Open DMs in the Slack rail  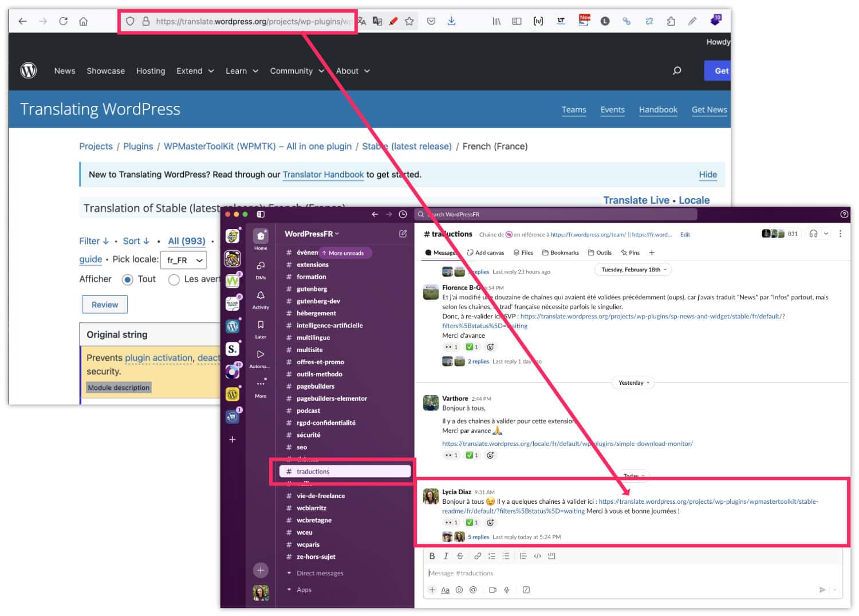(261, 270)
